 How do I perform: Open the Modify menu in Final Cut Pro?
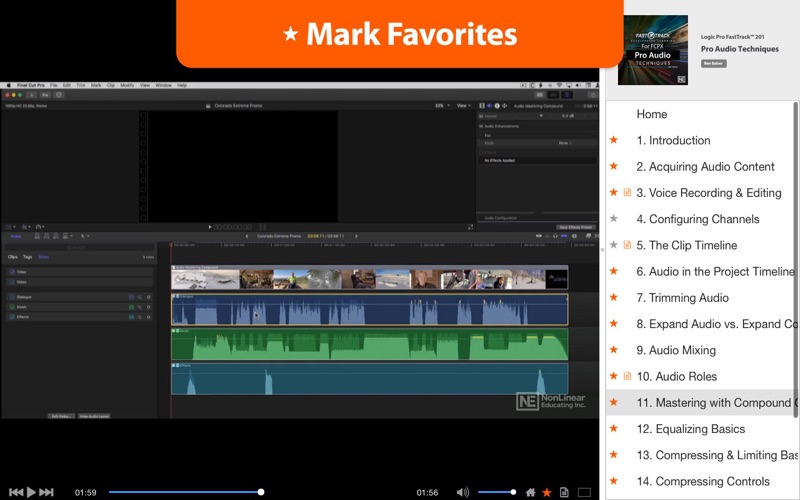(x=127, y=85)
